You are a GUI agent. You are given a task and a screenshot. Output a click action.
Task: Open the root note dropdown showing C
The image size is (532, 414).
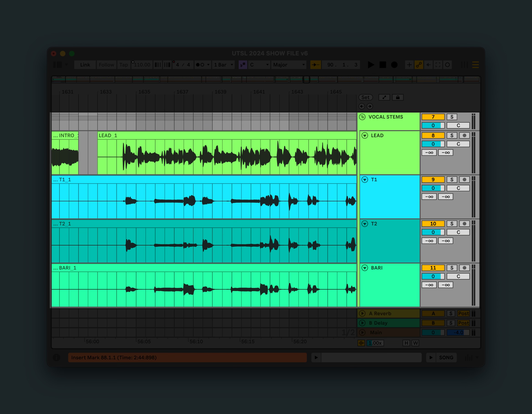point(259,65)
